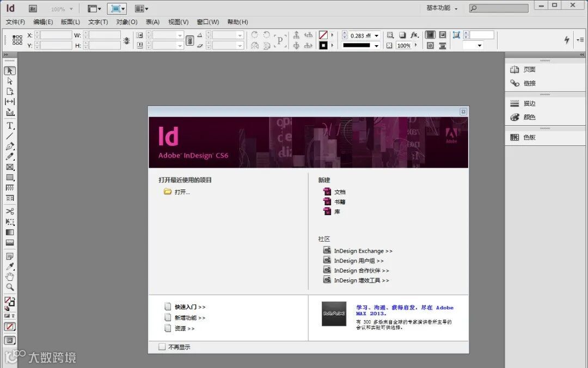The image size is (588, 368).
Task: Select the Eyedropper tool
Action: [10, 266]
